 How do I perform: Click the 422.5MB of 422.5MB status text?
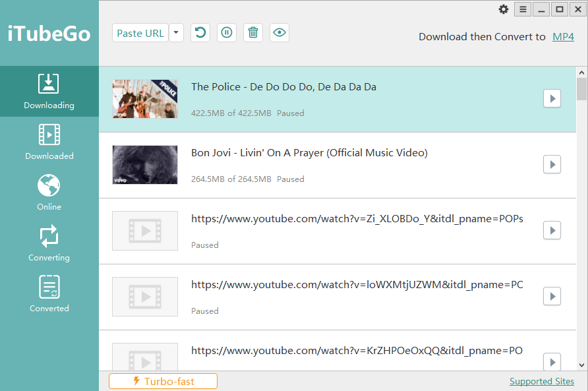[x=231, y=113]
